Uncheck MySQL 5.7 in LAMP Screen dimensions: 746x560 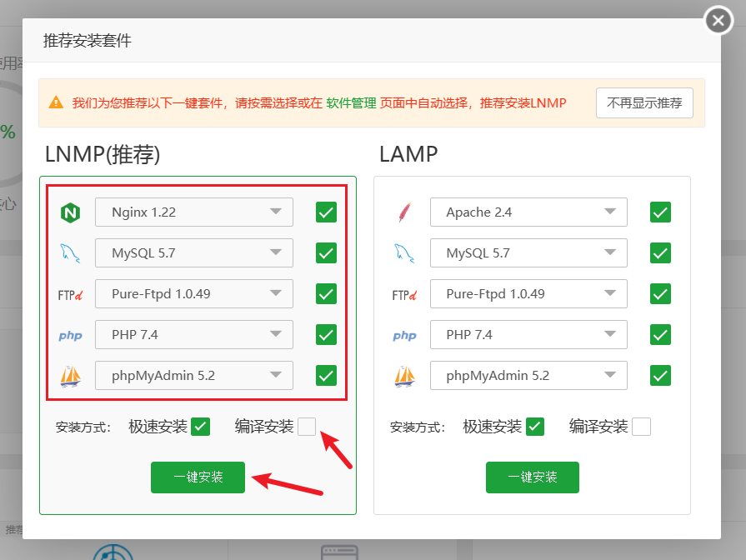click(660, 253)
